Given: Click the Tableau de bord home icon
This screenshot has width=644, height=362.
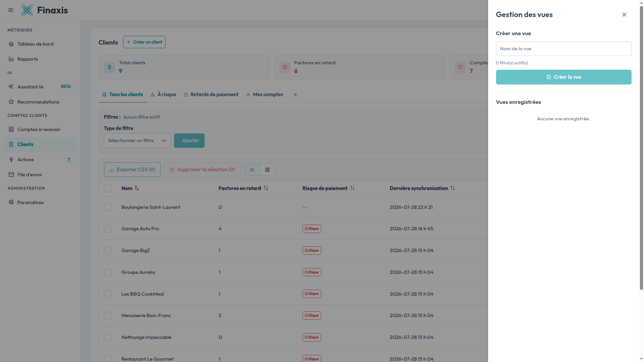Looking at the screenshot, I should point(11,44).
